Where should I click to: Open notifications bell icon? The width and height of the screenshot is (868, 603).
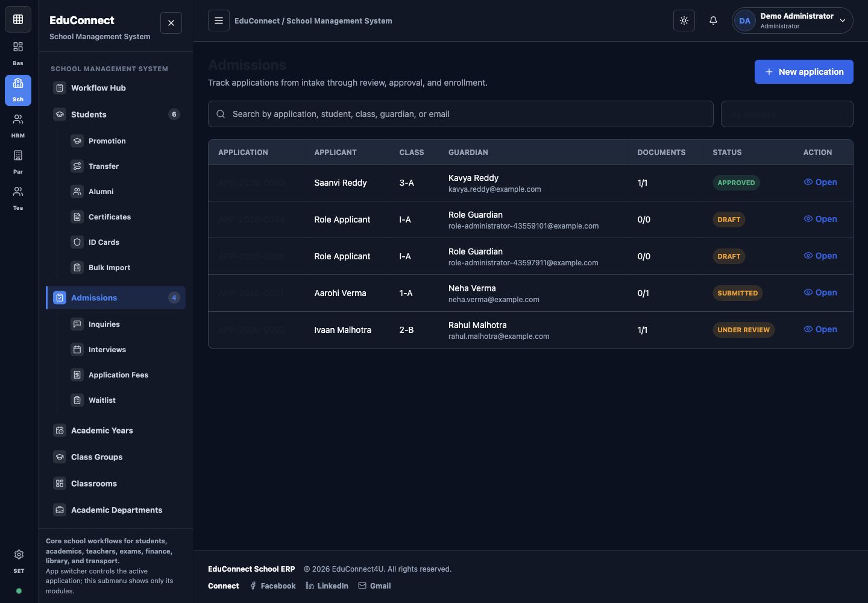[x=713, y=21]
